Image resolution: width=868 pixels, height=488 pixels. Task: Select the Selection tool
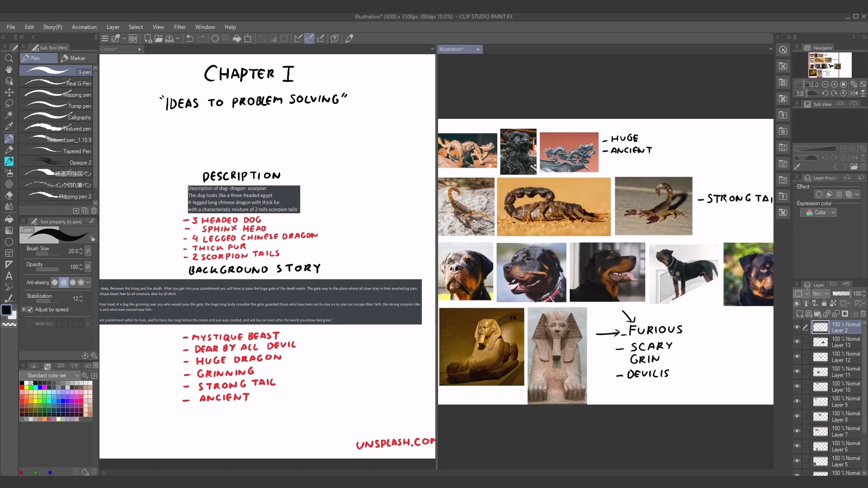pyautogui.click(x=9, y=104)
